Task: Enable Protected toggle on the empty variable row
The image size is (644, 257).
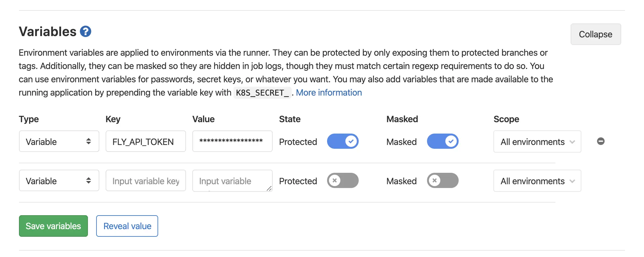Action: [343, 180]
